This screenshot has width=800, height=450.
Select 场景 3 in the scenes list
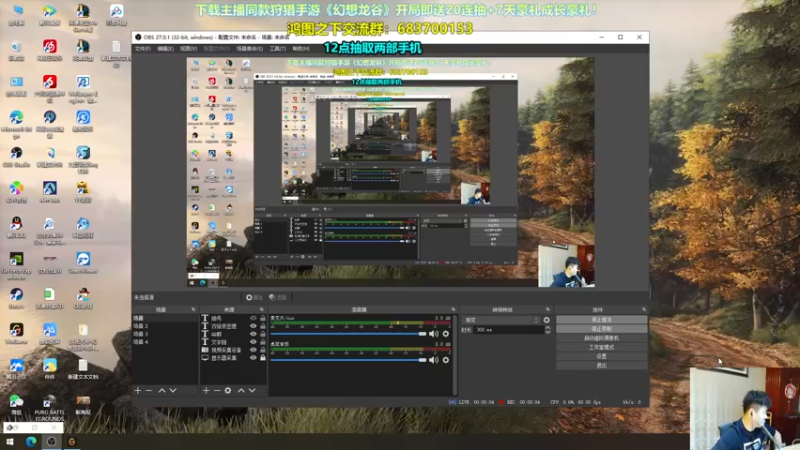tap(165, 334)
